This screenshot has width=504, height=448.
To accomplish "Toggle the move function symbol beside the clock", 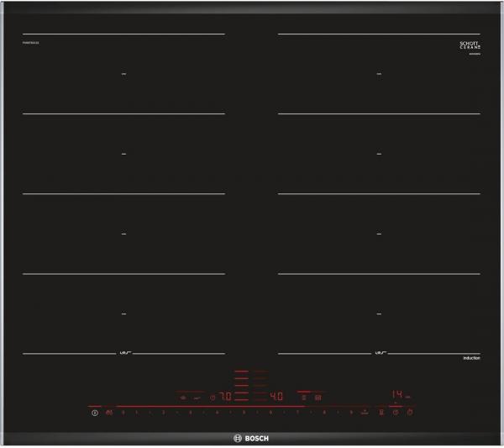I will 197,398.
